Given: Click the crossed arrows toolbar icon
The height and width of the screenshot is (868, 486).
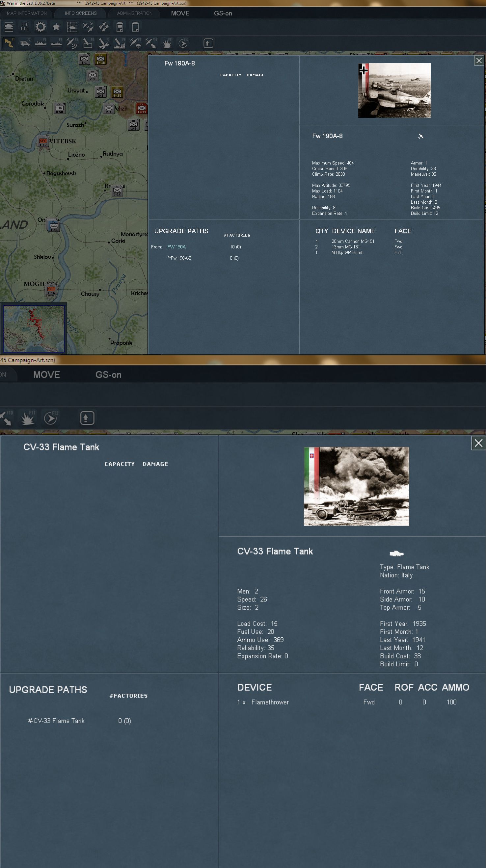Looking at the screenshot, I should pyautogui.click(x=104, y=27).
